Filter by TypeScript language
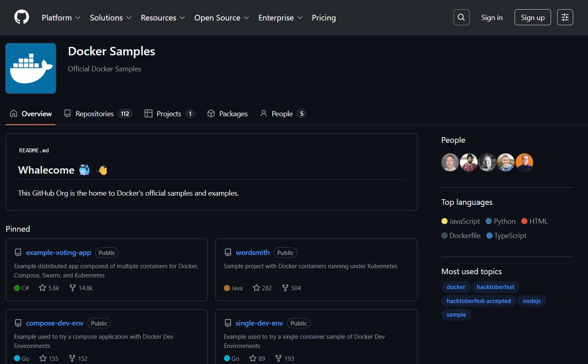 point(506,236)
